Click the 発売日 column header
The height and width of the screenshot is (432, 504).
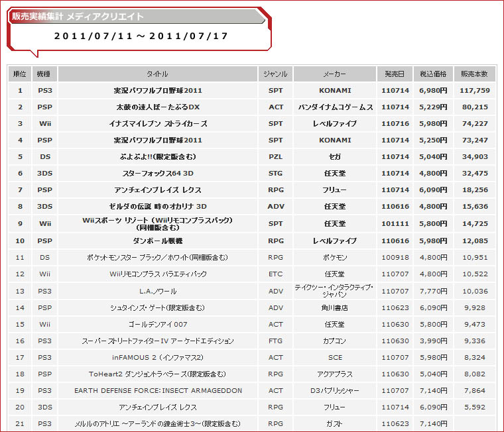tap(395, 74)
